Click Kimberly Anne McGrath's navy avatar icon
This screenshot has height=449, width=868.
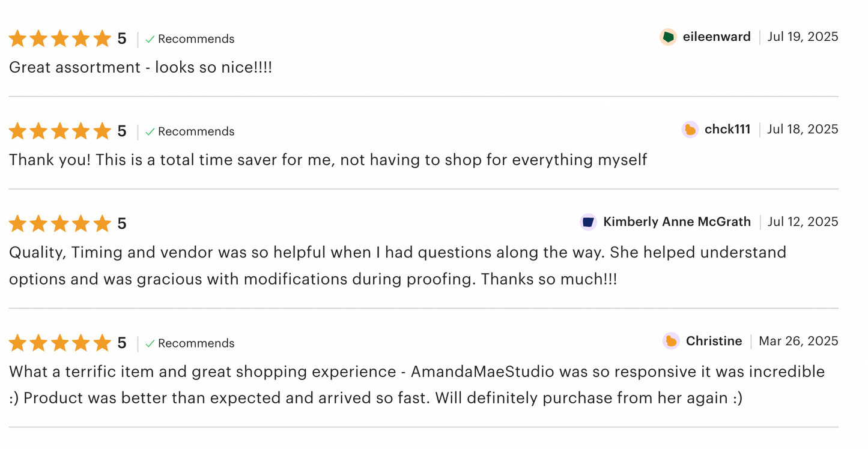(588, 222)
